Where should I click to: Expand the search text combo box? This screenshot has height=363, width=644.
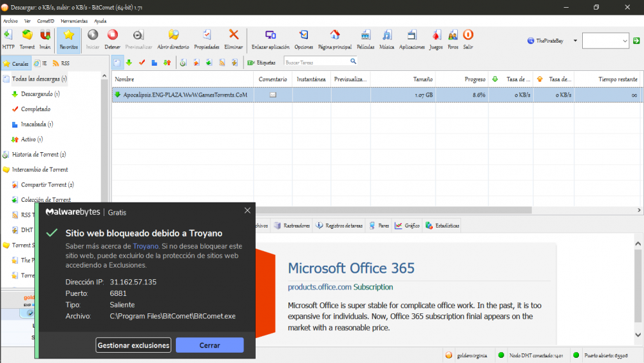click(625, 41)
